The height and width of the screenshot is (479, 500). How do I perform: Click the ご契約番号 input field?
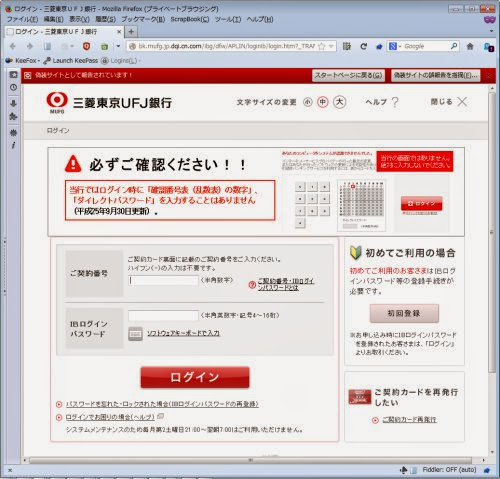(x=163, y=280)
